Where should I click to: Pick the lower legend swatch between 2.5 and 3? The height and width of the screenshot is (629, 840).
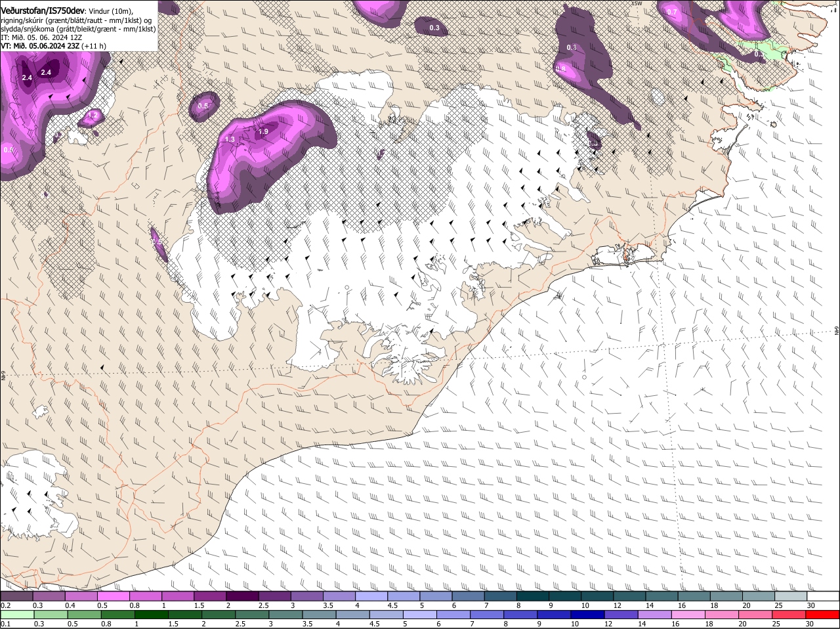[251, 615]
